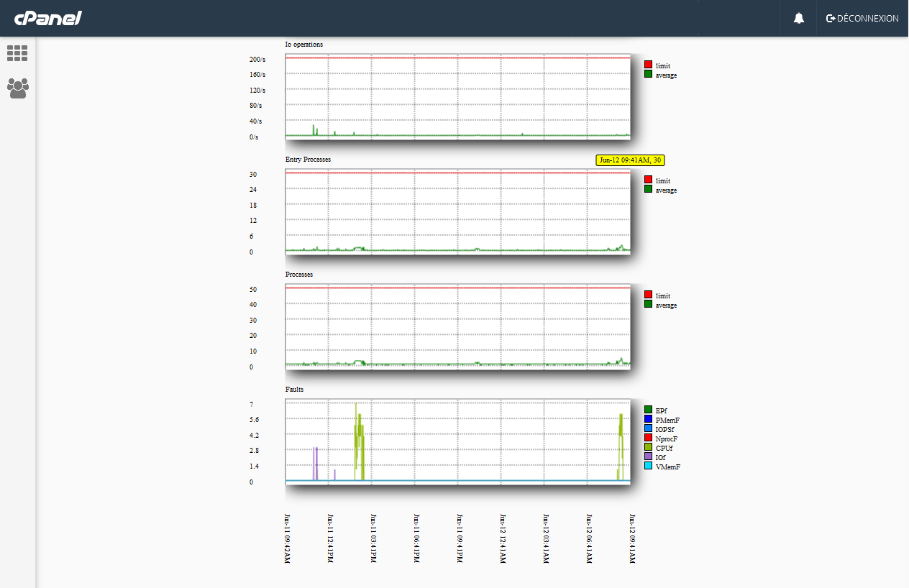Click the red limit swatch for Io operations
This screenshot has width=909, height=588.
point(648,65)
